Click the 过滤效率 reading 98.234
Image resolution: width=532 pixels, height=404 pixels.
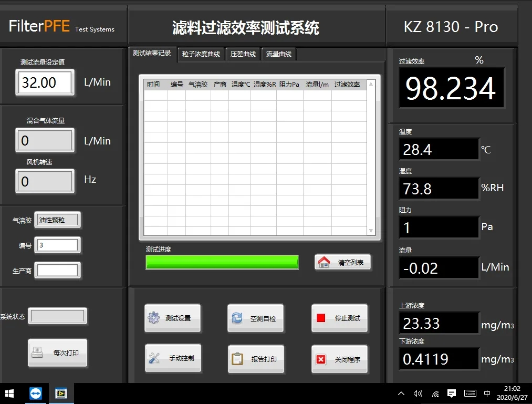coord(452,88)
